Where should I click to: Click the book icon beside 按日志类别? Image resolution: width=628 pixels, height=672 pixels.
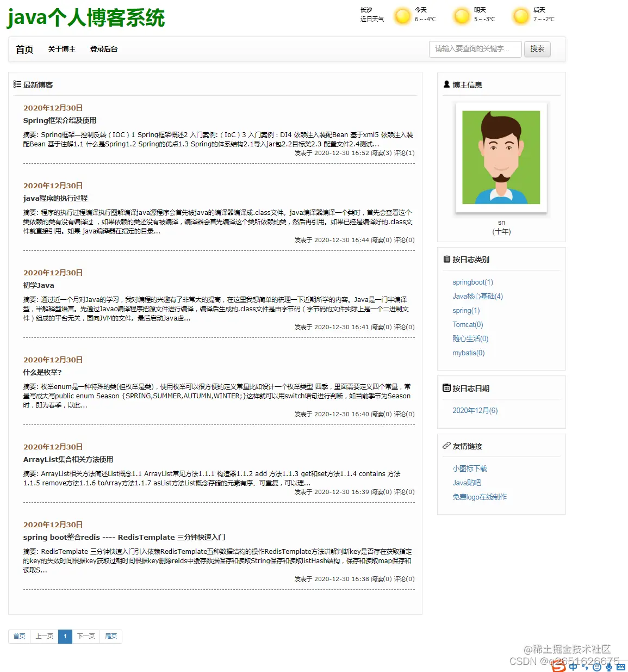[446, 259]
